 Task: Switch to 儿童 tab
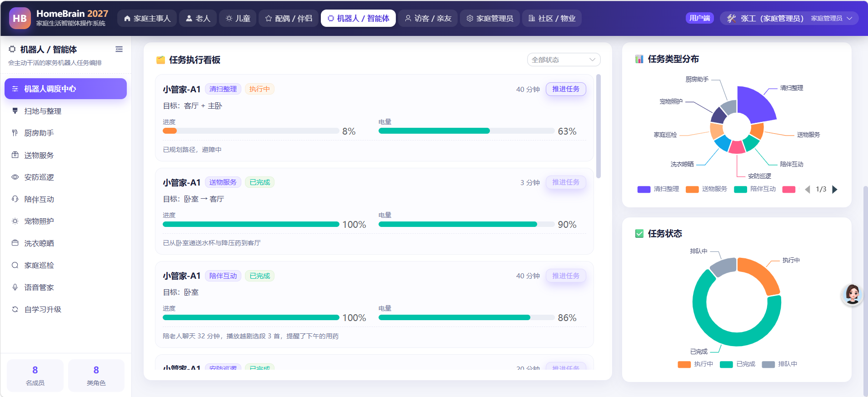point(238,18)
